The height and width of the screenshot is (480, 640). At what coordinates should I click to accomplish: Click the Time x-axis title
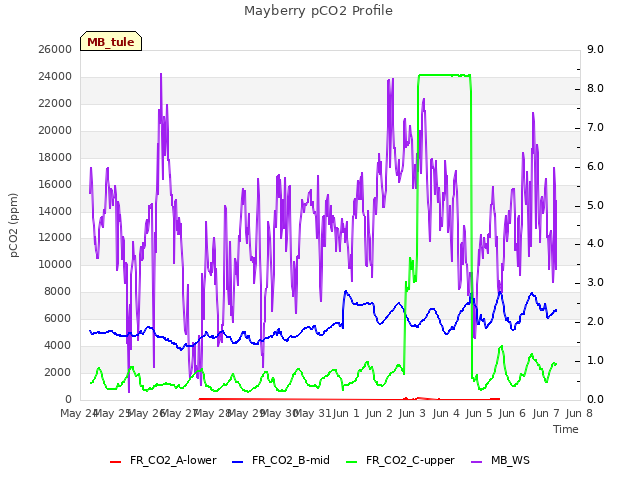point(566,429)
